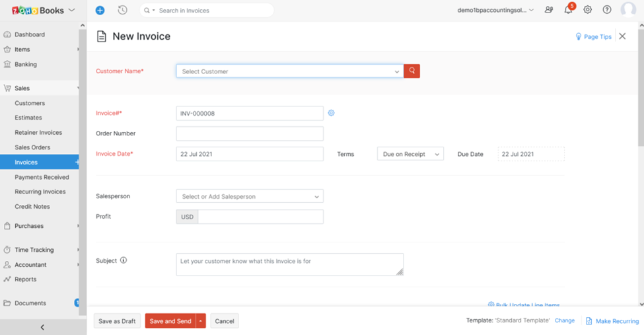Viewport: 644px width, 335px height.
Task: Click the Subject text area
Action: (x=289, y=264)
